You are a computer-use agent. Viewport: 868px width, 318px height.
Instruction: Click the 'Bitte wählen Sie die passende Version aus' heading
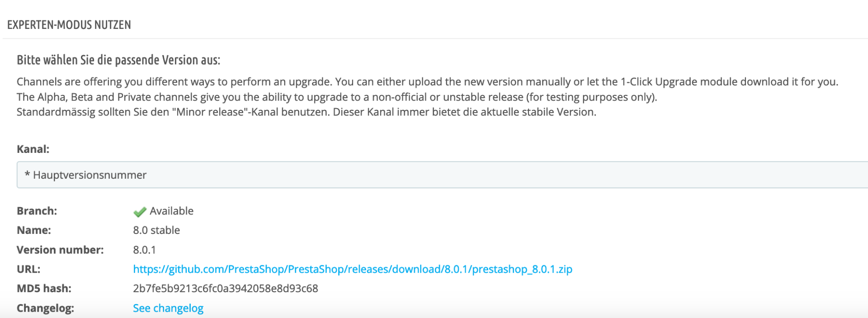(x=118, y=60)
